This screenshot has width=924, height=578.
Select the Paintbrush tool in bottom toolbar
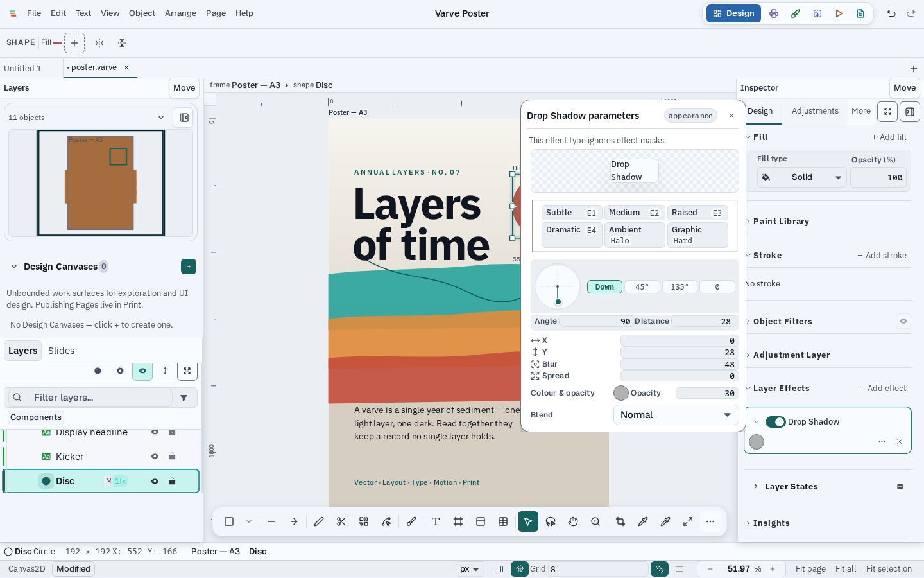411,521
